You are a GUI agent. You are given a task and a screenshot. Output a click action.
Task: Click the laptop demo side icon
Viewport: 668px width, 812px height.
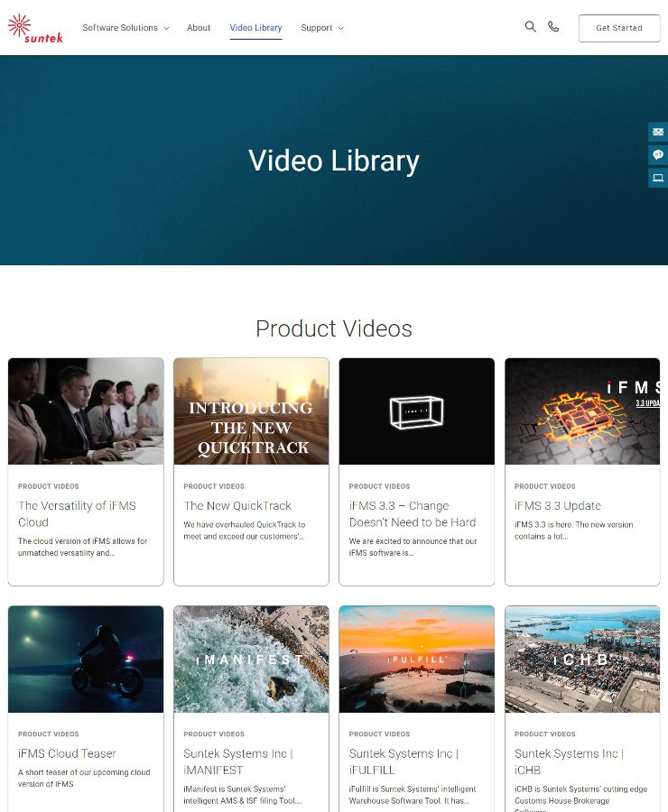click(x=658, y=178)
